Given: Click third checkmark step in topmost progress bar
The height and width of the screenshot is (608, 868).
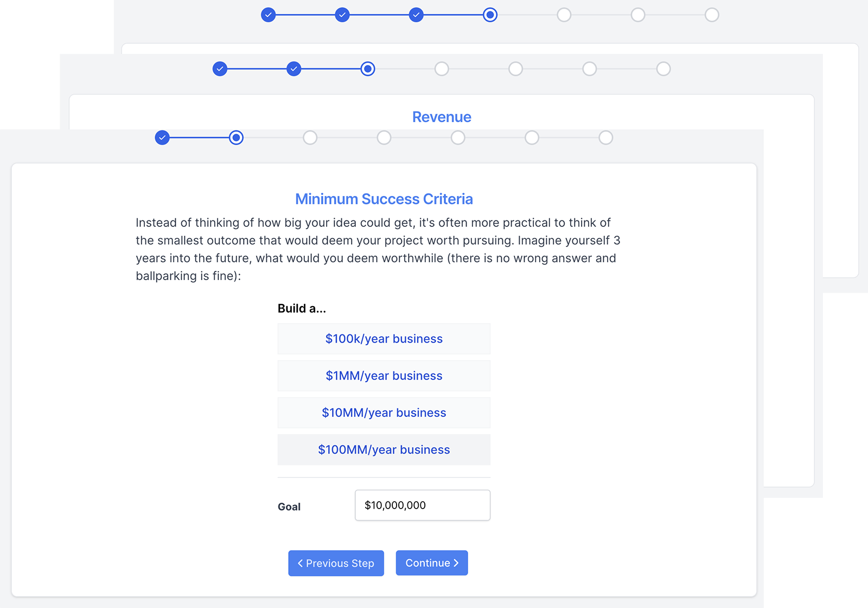Looking at the screenshot, I should [416, 15].
